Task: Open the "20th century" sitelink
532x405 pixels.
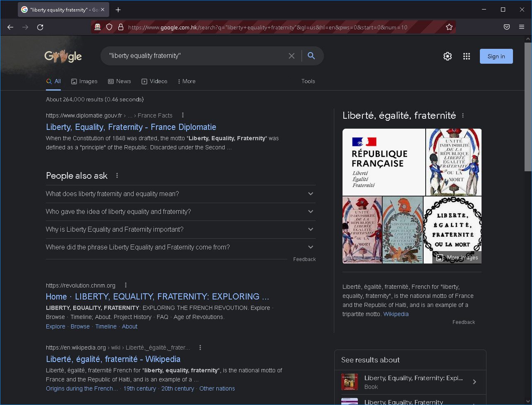Action: click(177, 388)
